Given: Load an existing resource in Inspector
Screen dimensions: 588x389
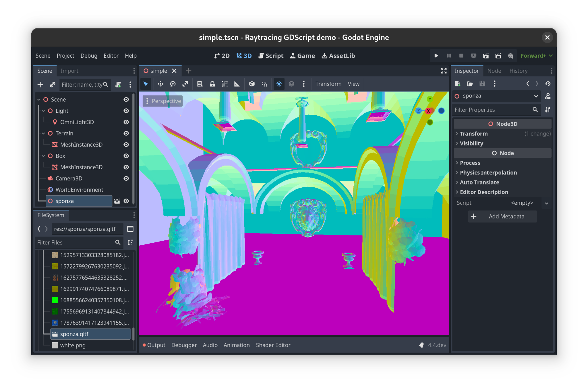Looking at the screenshot, I should (470, 83).
